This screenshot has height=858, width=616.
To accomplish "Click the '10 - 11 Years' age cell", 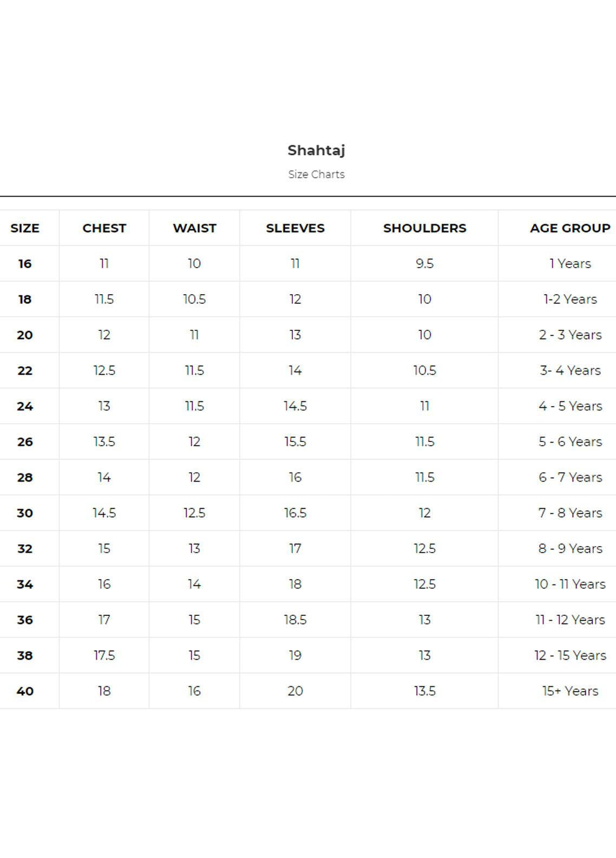I will click(x=570, y=584).
